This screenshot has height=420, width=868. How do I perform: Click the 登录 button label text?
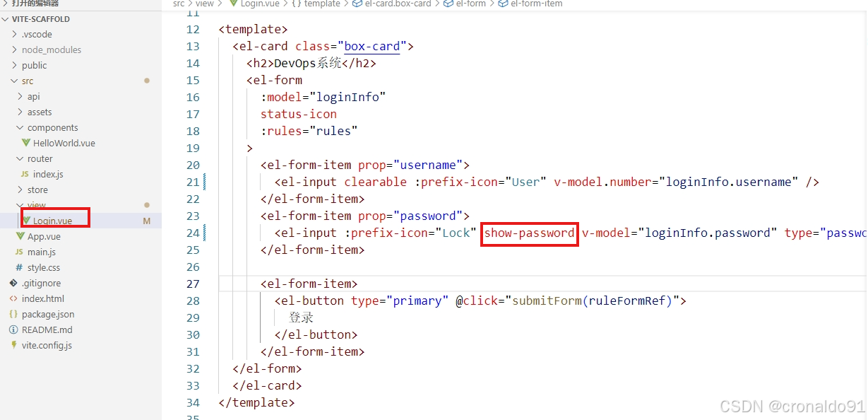tap(301, 317)
